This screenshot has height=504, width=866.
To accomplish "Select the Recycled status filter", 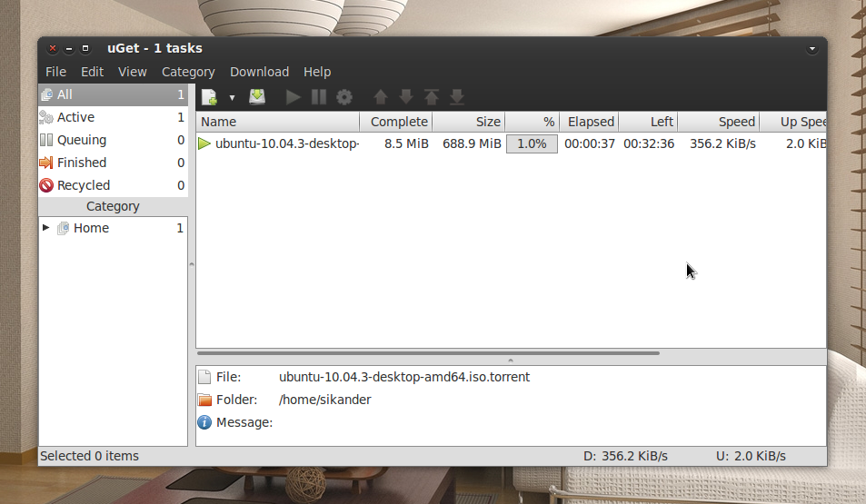I will (x=114, y=185).
